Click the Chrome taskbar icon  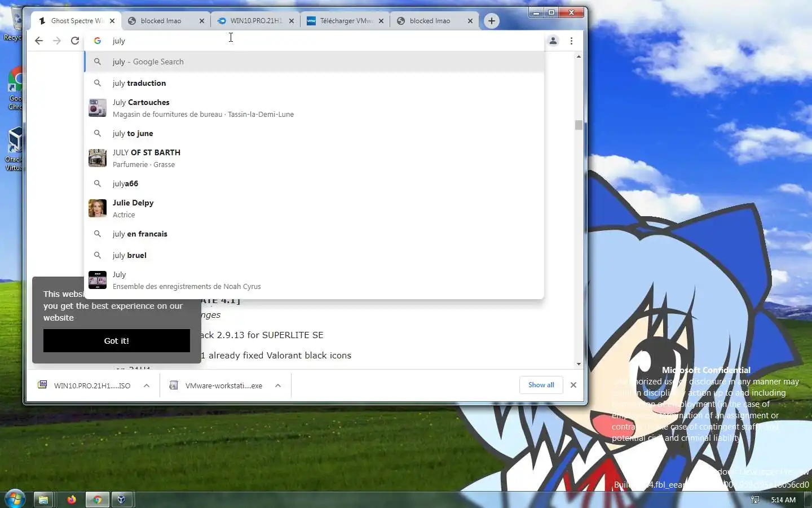coord(98,500)
